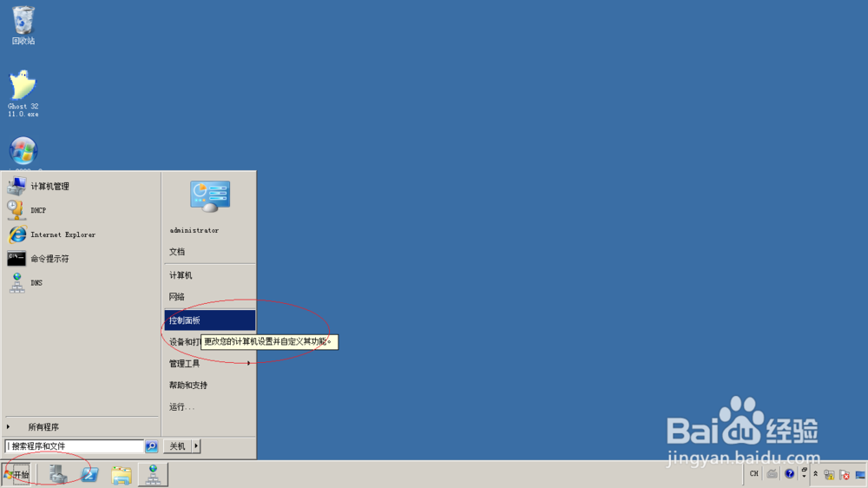
Task: Open 帮助和支持
Action: (209, 385)
